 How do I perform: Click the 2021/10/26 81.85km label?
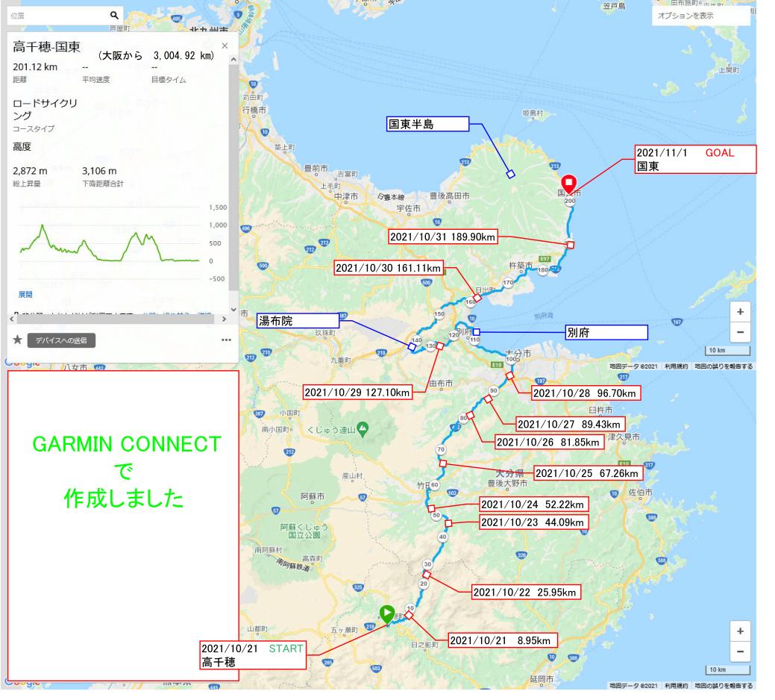click(x=550, y=442)
